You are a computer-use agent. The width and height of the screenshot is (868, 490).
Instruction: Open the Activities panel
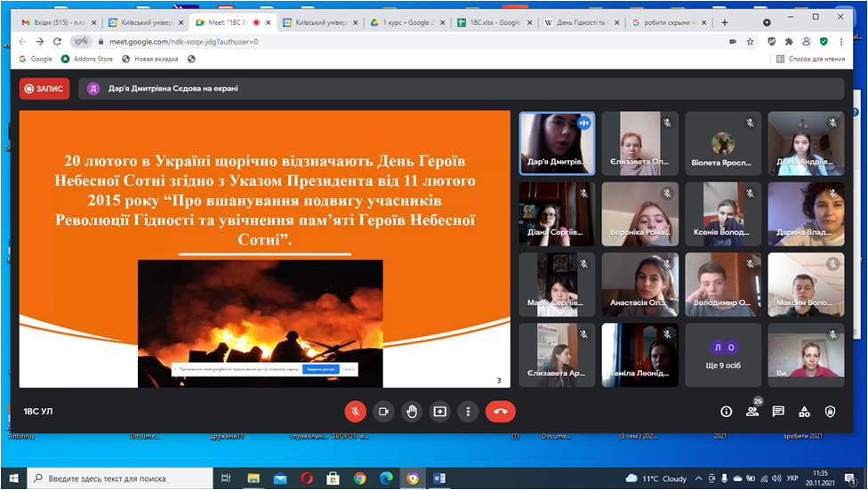pos(804,412)
